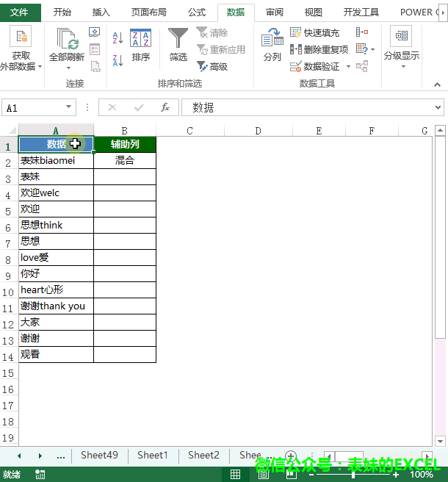
Task: Switch to Page Break Preview view
Action: click(292, 475)
